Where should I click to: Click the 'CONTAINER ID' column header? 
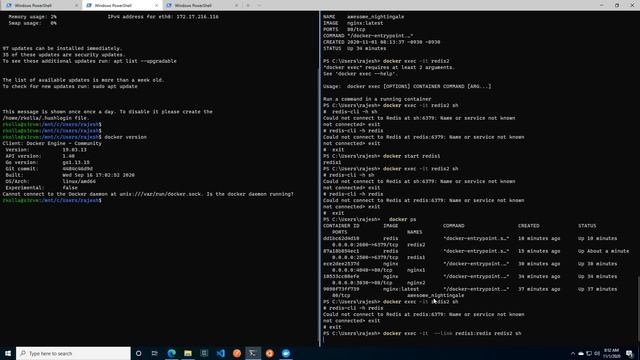point(341,226)
